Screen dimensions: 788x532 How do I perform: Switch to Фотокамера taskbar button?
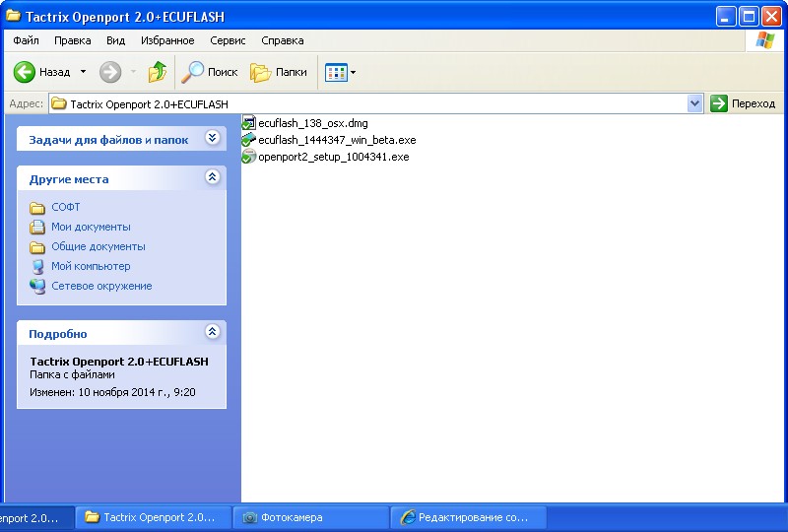pos(310,517)
